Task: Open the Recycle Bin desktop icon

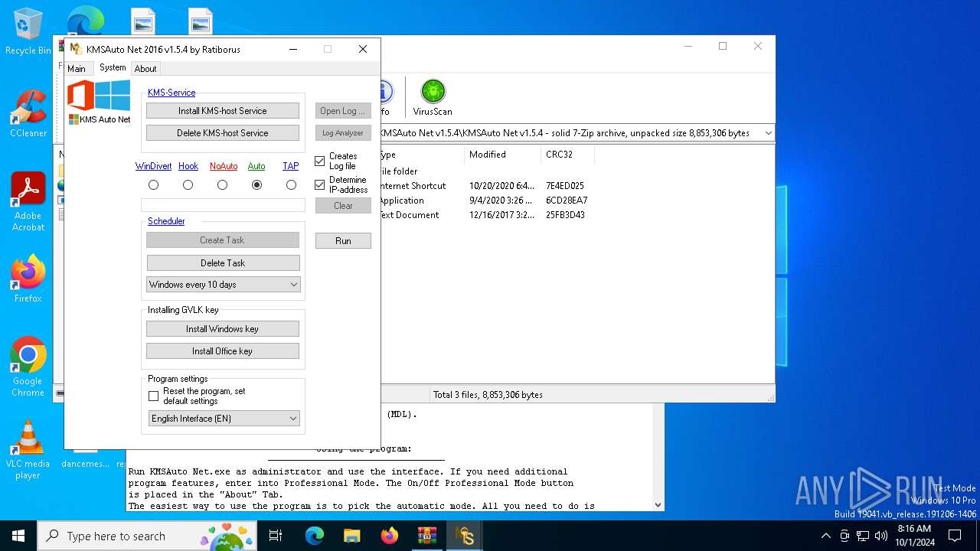Action: click(x=28, y=31)
